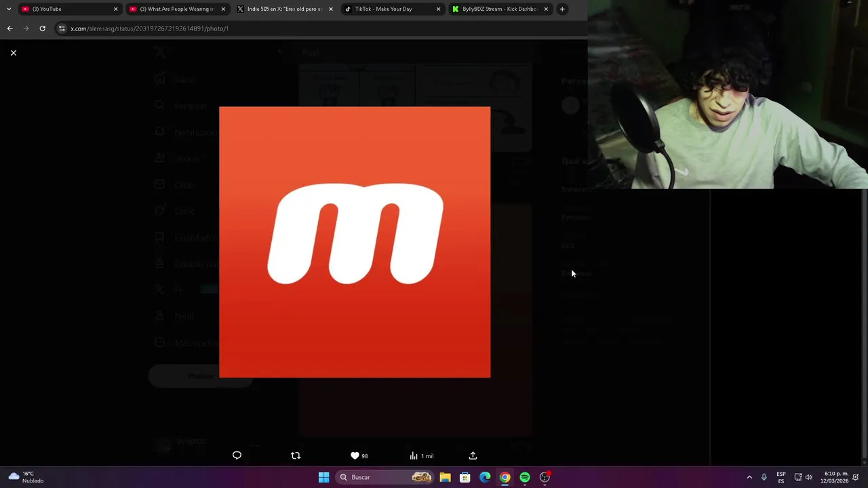Open the notification bell icon
The width and height of the screenshot is (868, 488).
[856, 477]
